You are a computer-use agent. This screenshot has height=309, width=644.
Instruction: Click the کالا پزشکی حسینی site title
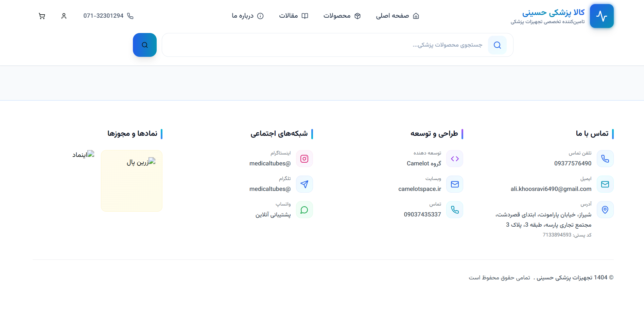click(x=553, y=13)
